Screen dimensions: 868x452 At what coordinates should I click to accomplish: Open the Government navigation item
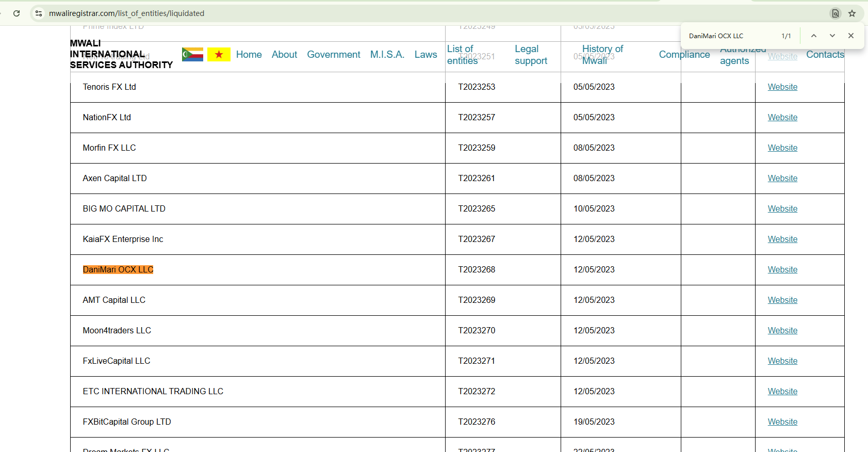click(334, 54)
